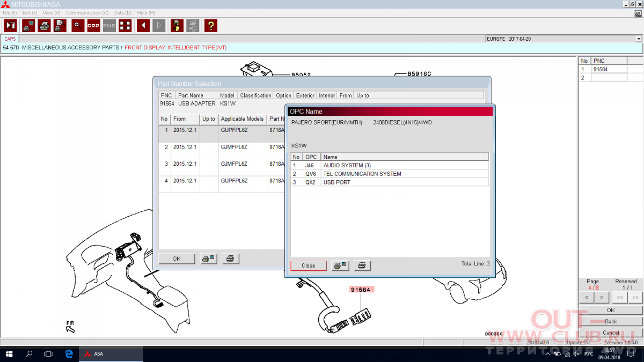
Task: Click the zoom magnifier toolbar icon
Action: pyautogui.click(x=78, y=25)
